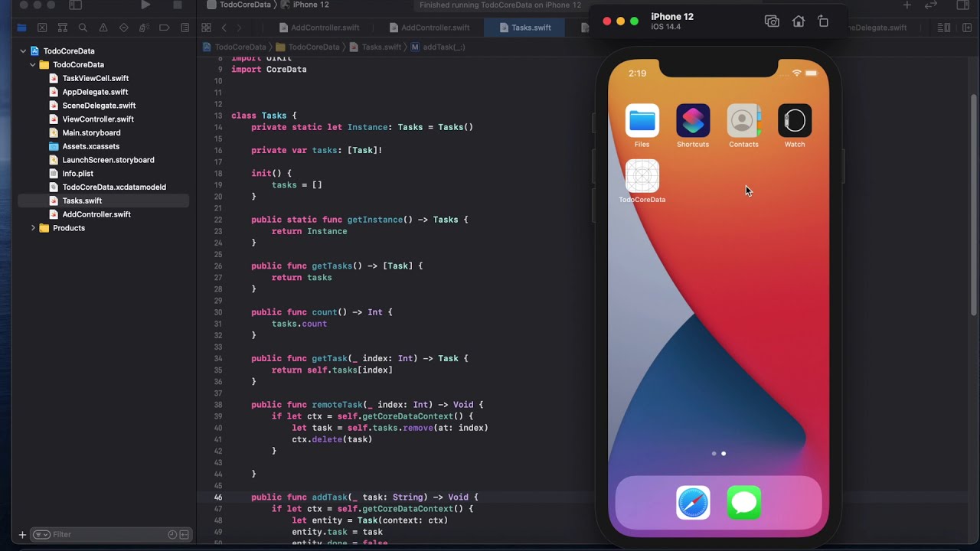Click TodoCoreData folder in jump bar
The image size is (980, 551).
click(x=308, y=47)
